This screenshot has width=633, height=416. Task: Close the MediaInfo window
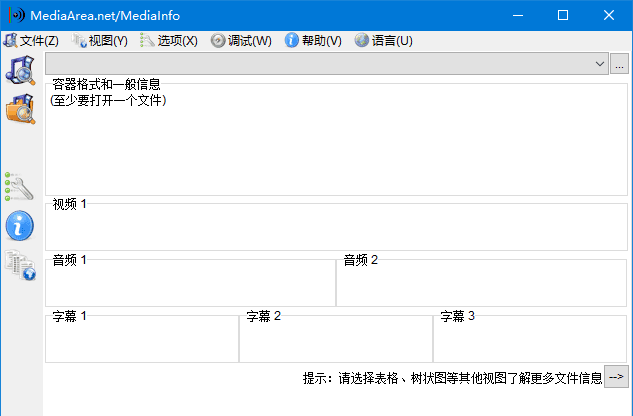point(609,15)
